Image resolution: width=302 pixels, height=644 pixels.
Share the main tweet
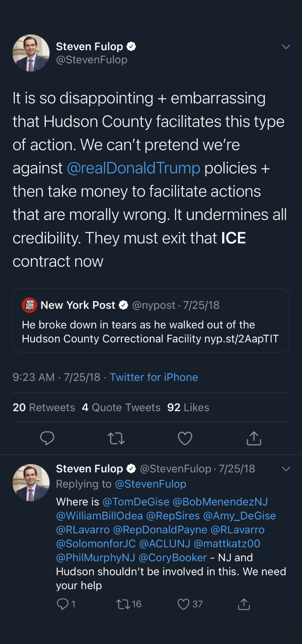pyautogui.click(x=254, y=438)
